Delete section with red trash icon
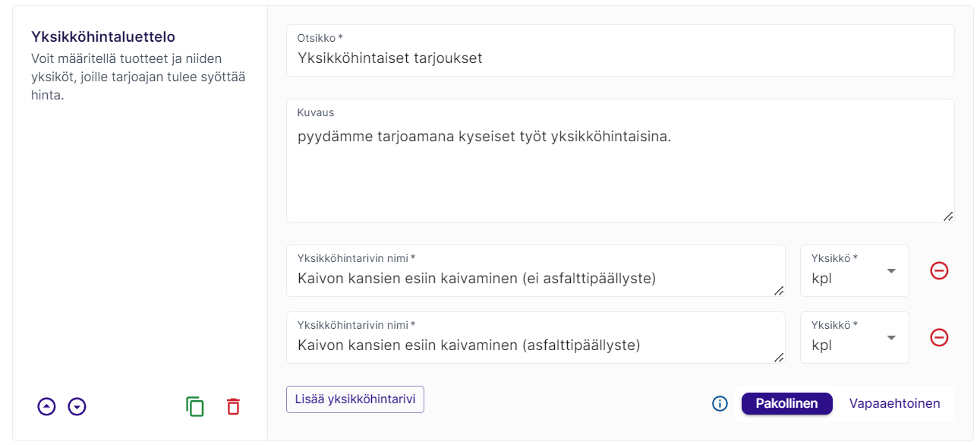This screenshot has height=445, width=980. pos(233,406)
